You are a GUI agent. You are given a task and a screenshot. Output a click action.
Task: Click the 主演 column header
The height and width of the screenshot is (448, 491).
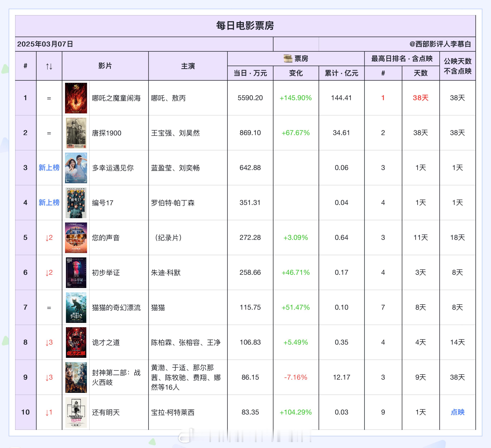pyautogui.click(x=188, y=66)
